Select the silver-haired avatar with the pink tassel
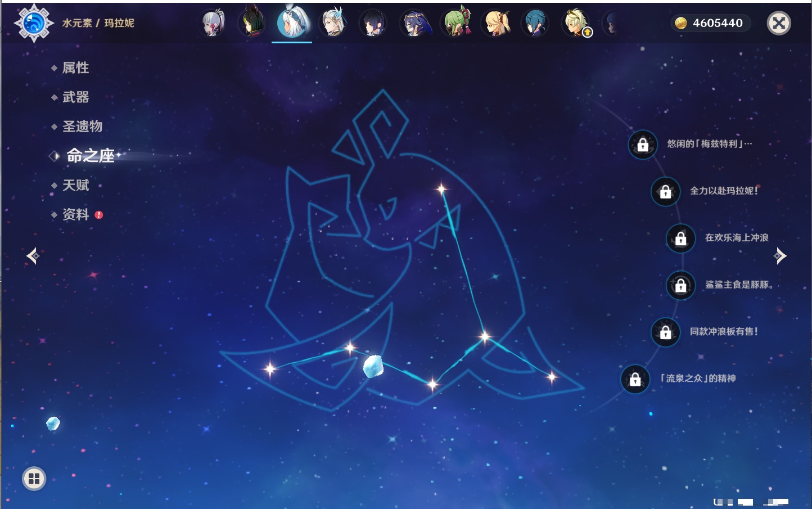 pos(213,23)
